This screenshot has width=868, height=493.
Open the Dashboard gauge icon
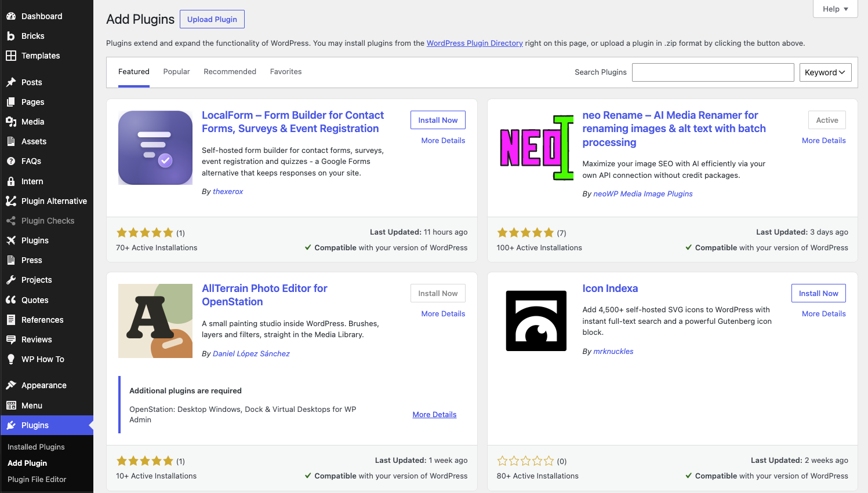tap(11, 16)
